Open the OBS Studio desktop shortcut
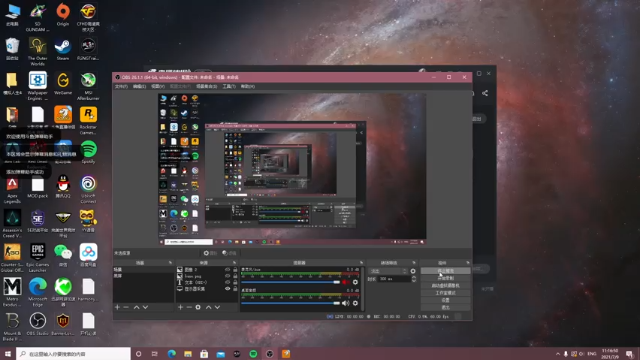 pos(38,324)
